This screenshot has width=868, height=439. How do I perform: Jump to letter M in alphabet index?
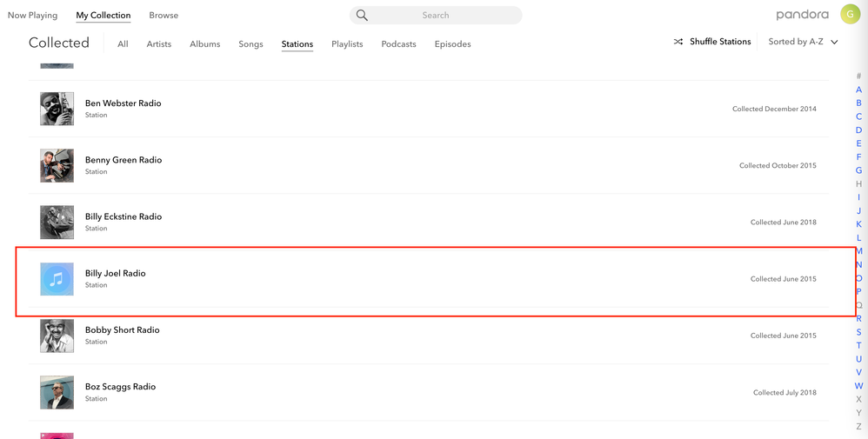pyautogui.click(x=859, y=251)
